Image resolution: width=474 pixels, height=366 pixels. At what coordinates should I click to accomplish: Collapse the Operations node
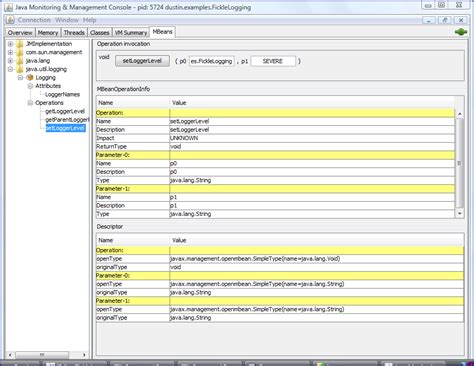(x=30, y=103)
